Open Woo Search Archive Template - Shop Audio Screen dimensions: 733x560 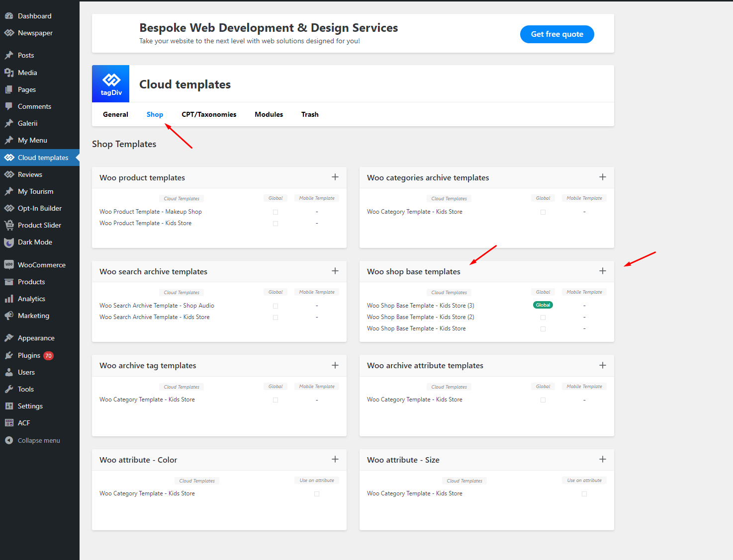pyautogui.click(x=157, y=306)
